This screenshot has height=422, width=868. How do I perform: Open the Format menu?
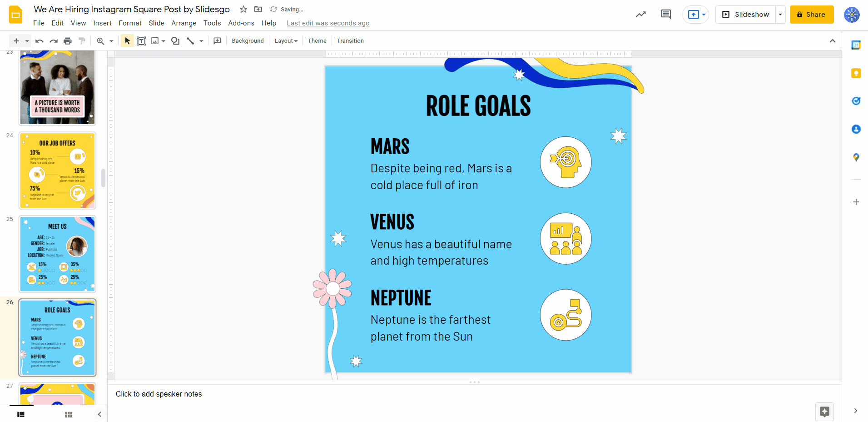(130, 23)
